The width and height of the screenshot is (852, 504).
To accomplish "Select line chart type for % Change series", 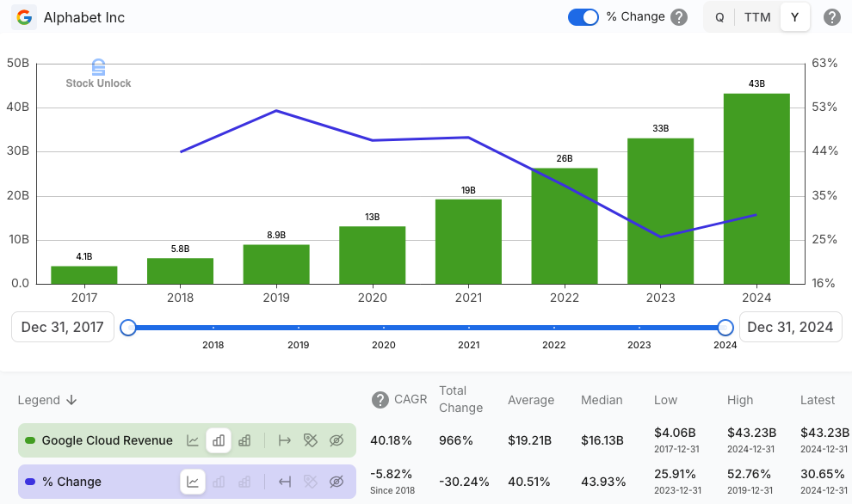I will pos(193,482).
